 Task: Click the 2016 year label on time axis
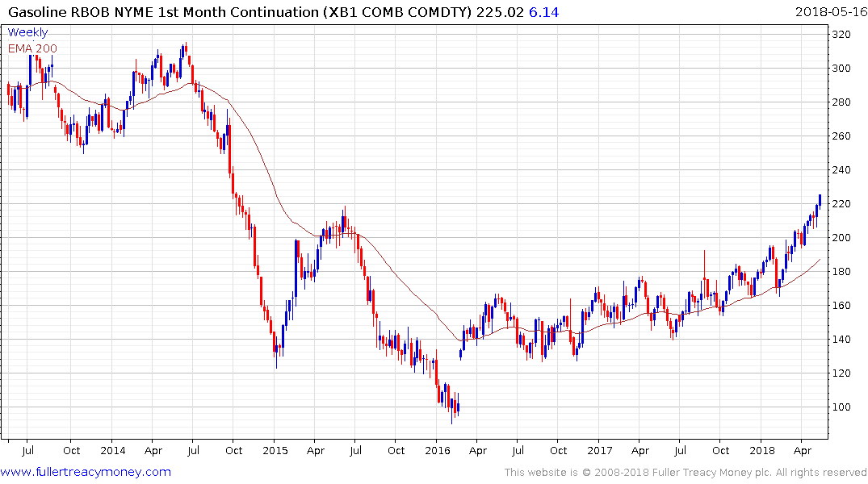coord(438,450)
